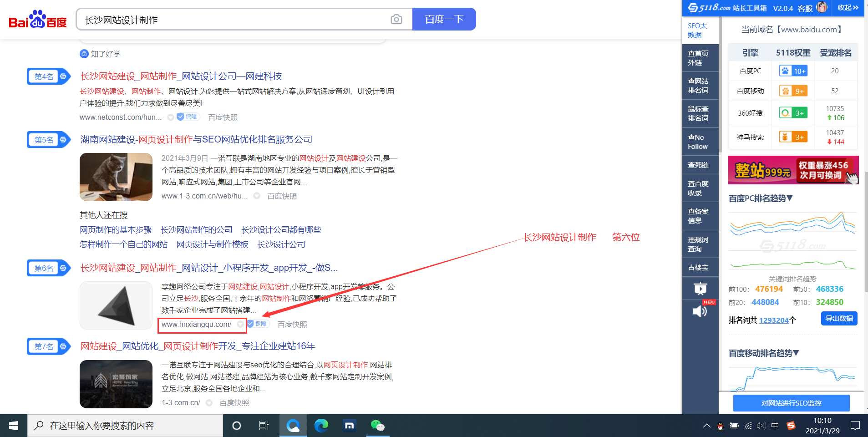Select 违规词查询 in the sidebar
Screen dimensions: 868x437
[700, 244]
